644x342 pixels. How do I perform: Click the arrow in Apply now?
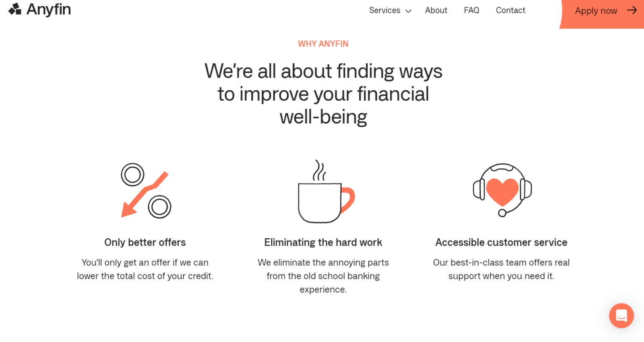632,10
